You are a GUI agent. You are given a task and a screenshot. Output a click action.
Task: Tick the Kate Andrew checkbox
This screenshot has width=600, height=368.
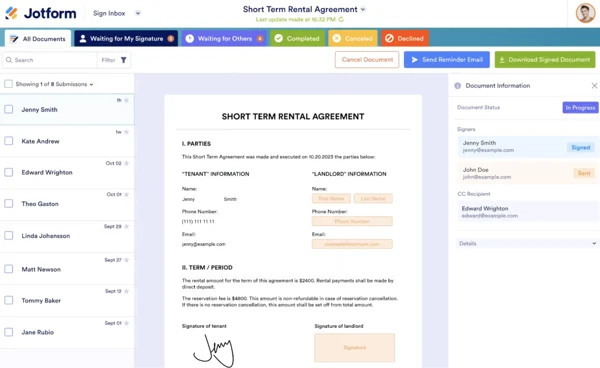8,141
